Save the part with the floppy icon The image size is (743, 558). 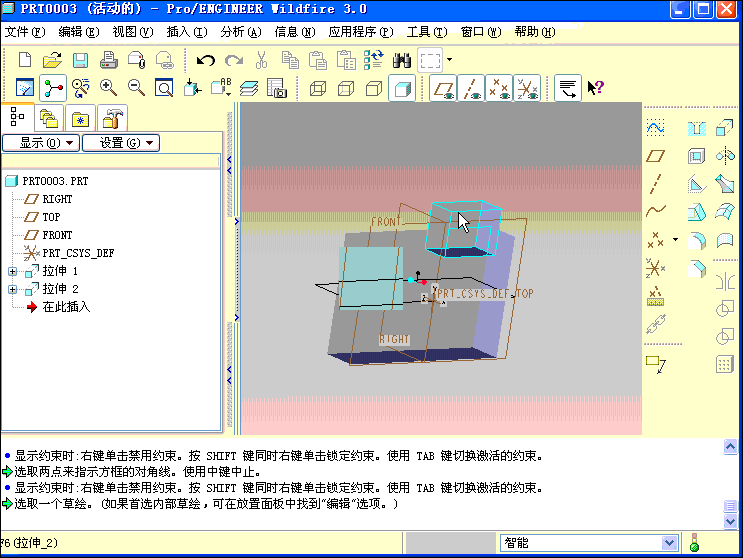80,60
